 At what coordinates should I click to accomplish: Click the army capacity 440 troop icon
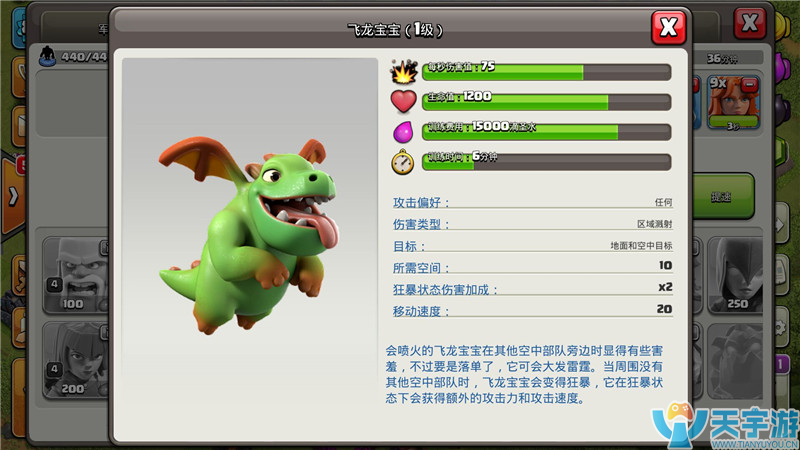pos(47,58)
